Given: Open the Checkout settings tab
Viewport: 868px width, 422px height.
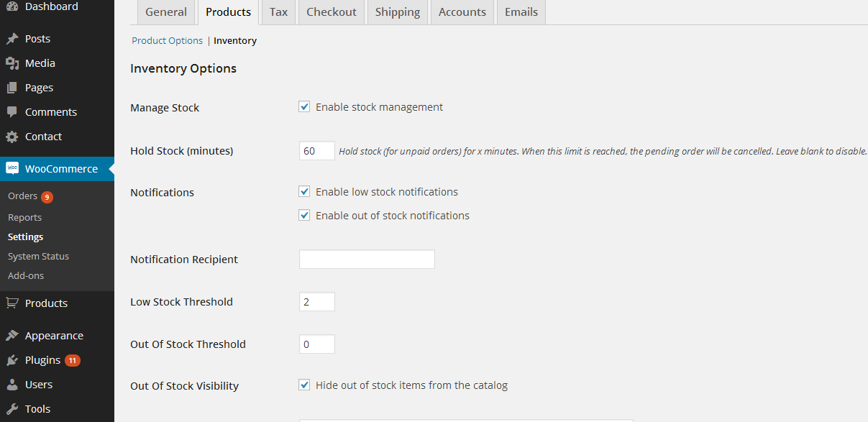Looking at the screenshot, I should [332, 12].
